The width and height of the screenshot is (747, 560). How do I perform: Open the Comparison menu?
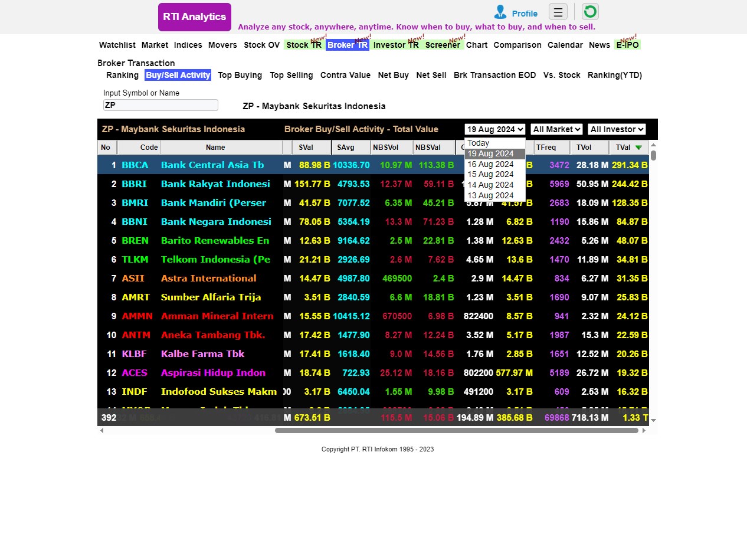point(517,45)
